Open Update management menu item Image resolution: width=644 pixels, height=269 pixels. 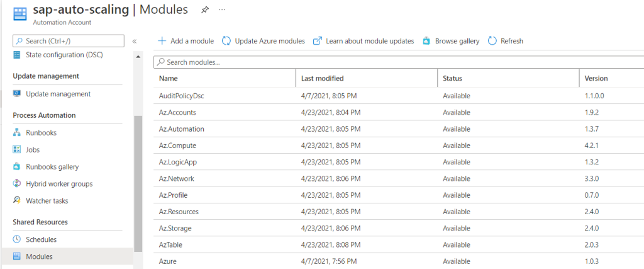pos(58,94)
